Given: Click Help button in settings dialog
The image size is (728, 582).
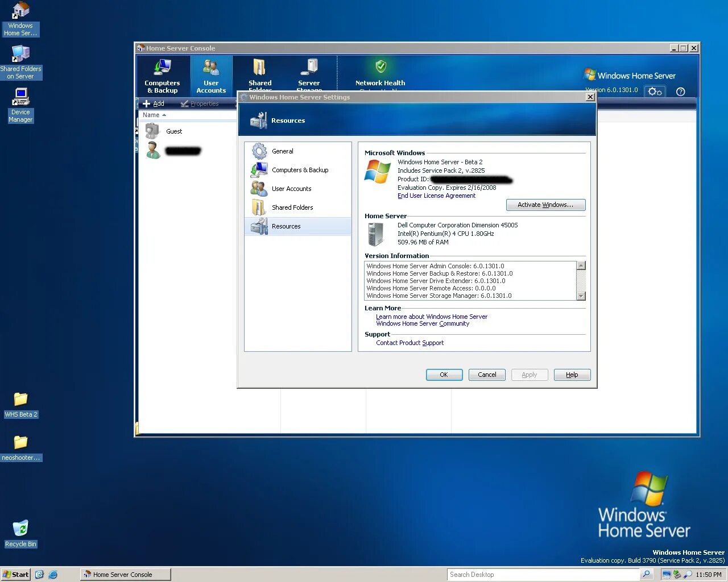Looking at the screenshot, I should (x=572, y=375).
